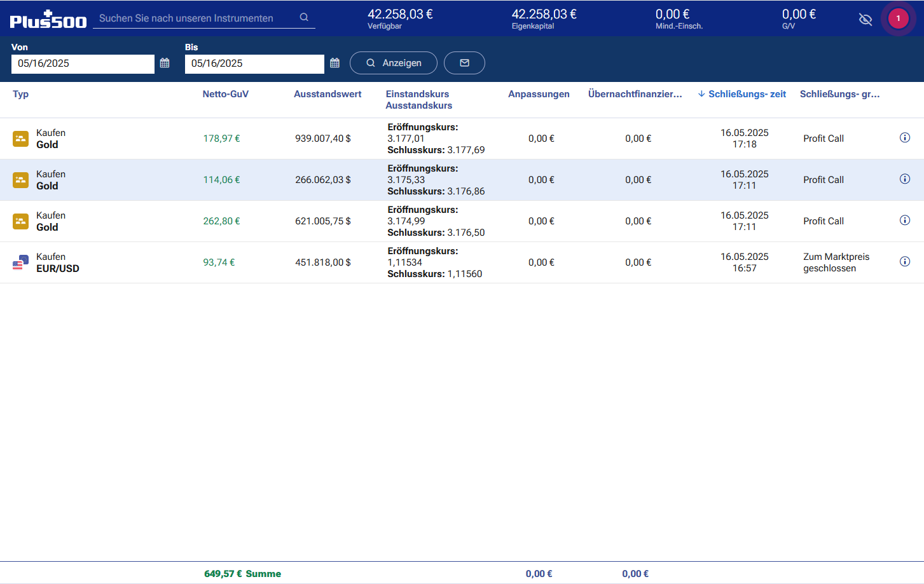Click the Anzeigen button
924x584 pixels.
[394, 63]
